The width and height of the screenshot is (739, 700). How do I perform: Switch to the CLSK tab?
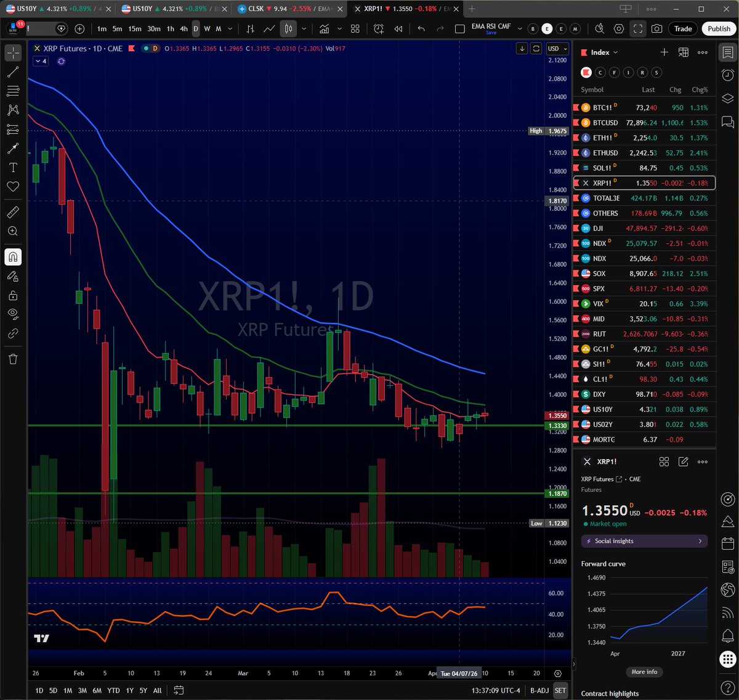pos(290,9)
